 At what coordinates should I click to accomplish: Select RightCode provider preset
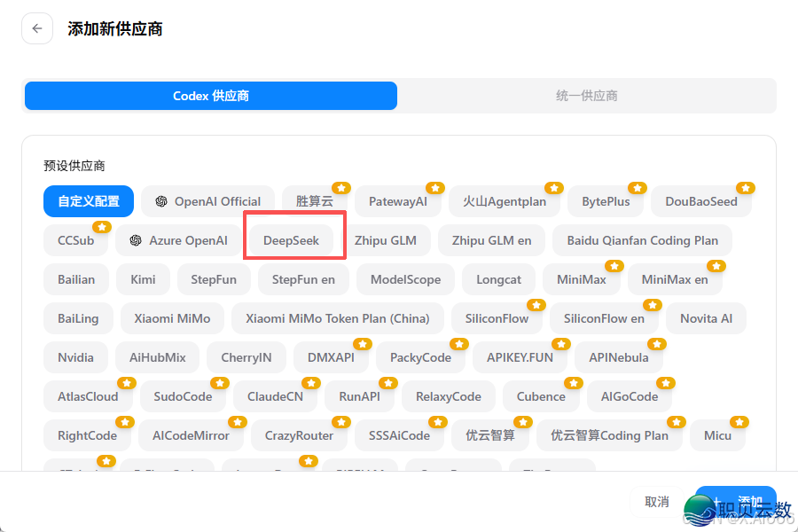pos(88,435)
